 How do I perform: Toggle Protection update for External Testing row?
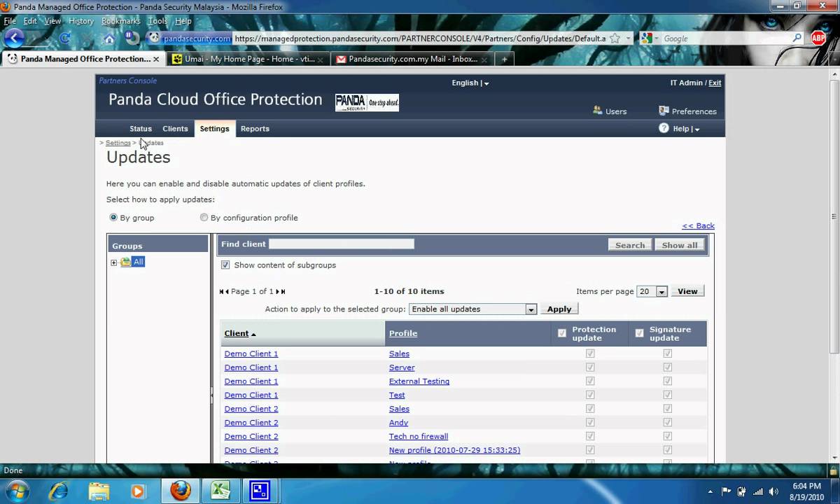(x=590, y=381)
